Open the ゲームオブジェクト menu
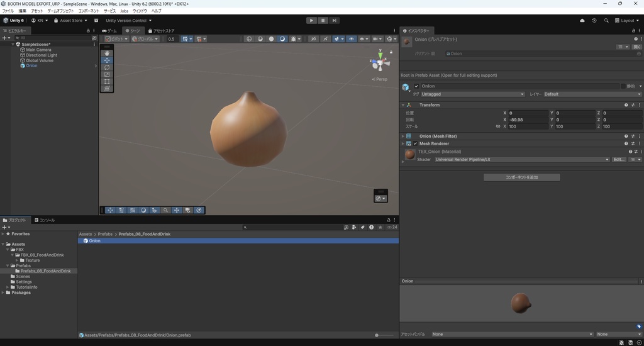The width and height of the screenshot is (644, 346). [60, 11]
